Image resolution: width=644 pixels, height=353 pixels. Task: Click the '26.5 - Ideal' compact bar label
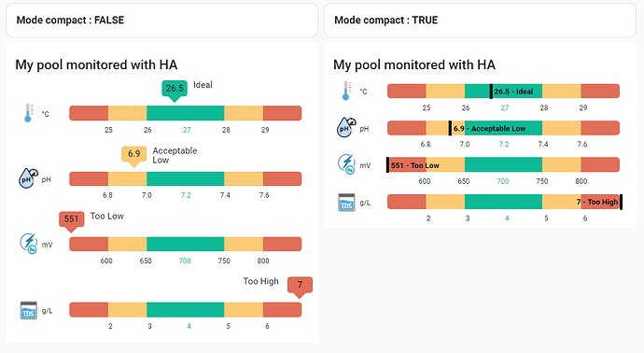point(513,92)
